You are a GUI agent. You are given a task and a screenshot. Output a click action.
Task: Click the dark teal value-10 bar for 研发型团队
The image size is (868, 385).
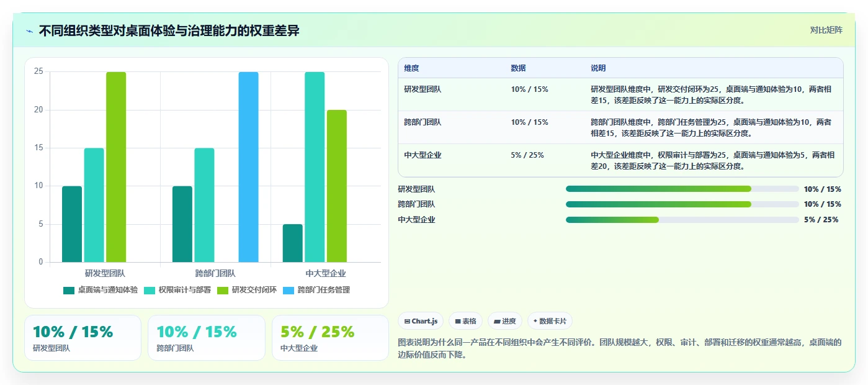pyautogui.click(x=72, y=224)
